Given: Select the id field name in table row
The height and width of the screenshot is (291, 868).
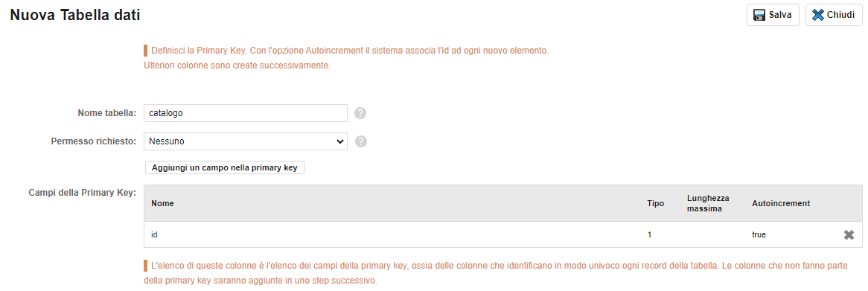Looking at the screenshot, I should (x=154, y=234).
